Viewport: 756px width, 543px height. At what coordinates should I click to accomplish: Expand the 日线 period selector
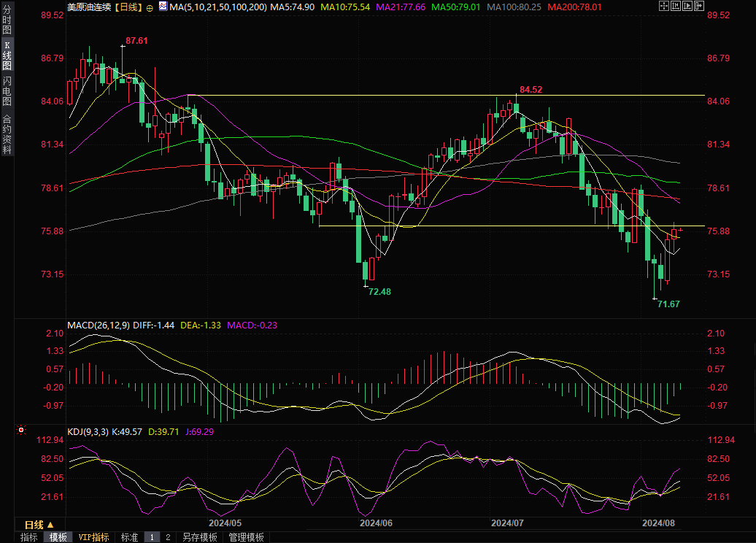tap(39, 525)
